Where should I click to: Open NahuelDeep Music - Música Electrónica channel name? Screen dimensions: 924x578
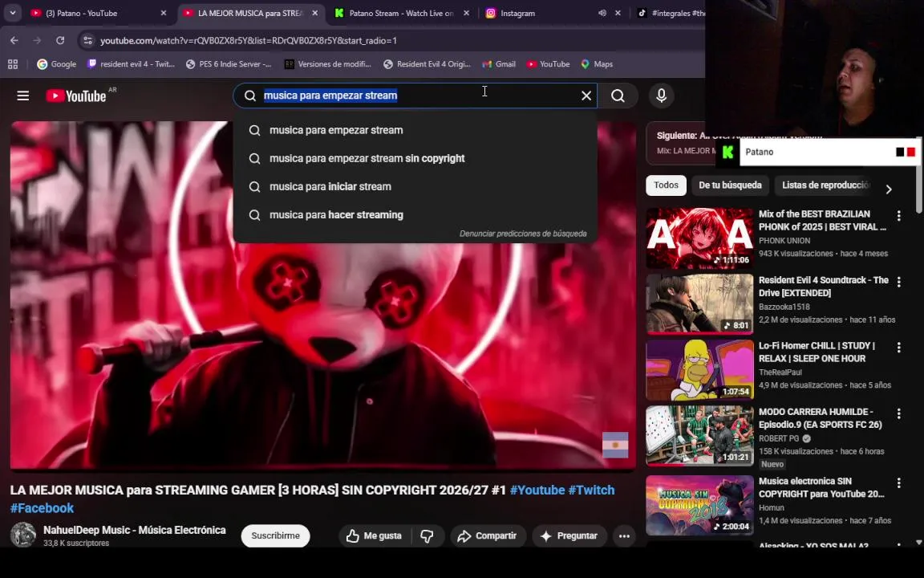135,530
